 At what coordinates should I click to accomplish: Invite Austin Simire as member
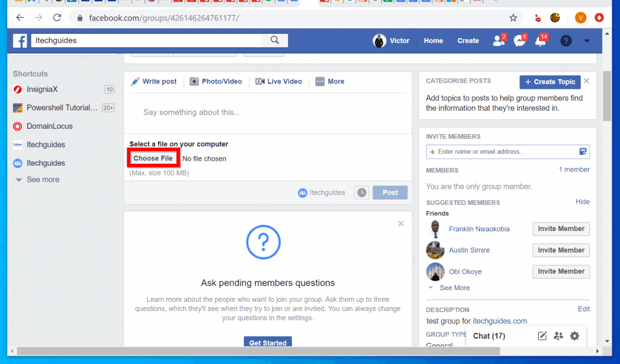coord(561,250)
